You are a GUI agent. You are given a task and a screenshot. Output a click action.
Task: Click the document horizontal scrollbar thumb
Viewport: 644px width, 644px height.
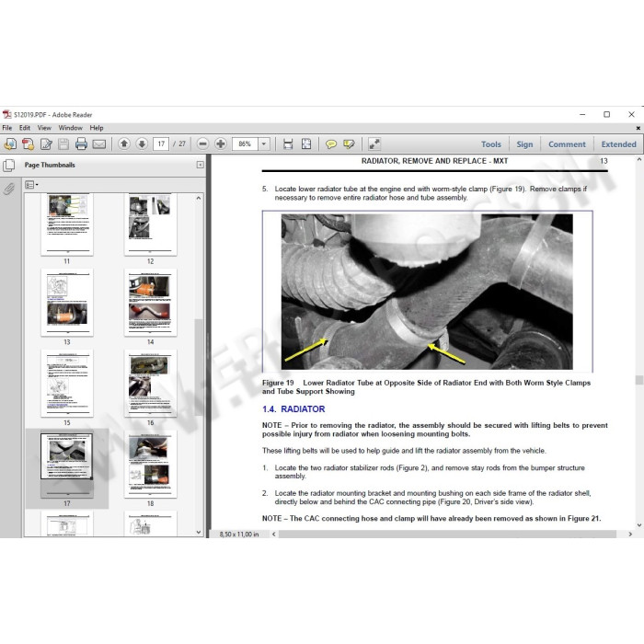click(x=447, y=534)
